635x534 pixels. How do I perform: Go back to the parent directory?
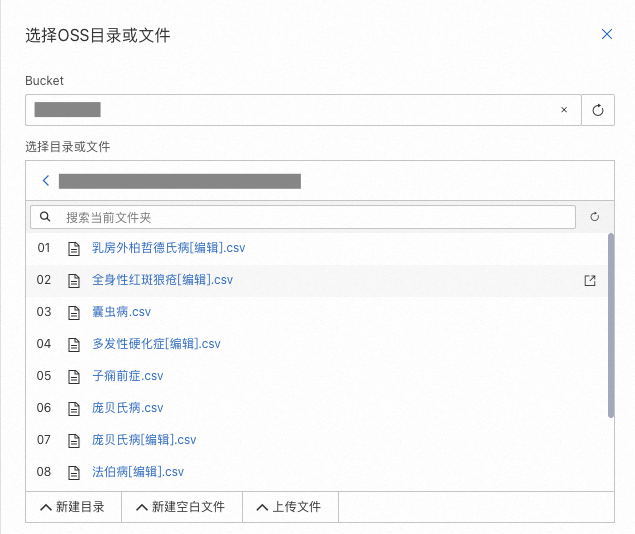click(x=45, y=181)
